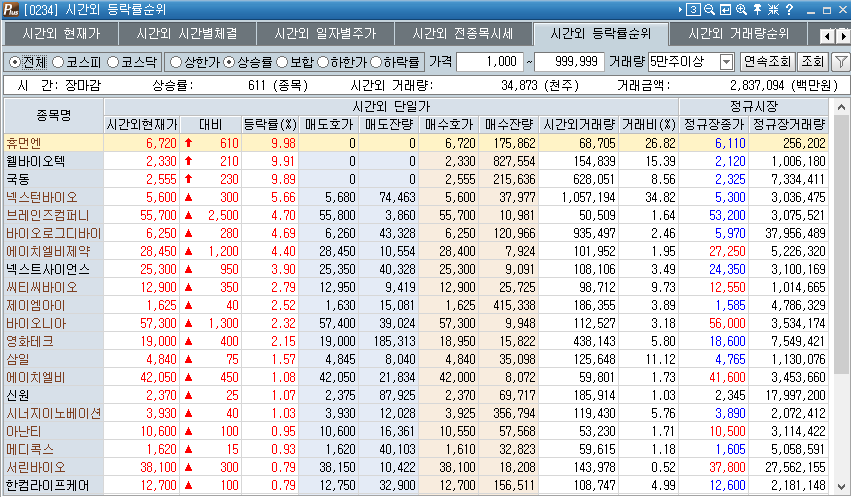Click the 시간외거래량 column header
851x497 pixels.
point(579,125)
